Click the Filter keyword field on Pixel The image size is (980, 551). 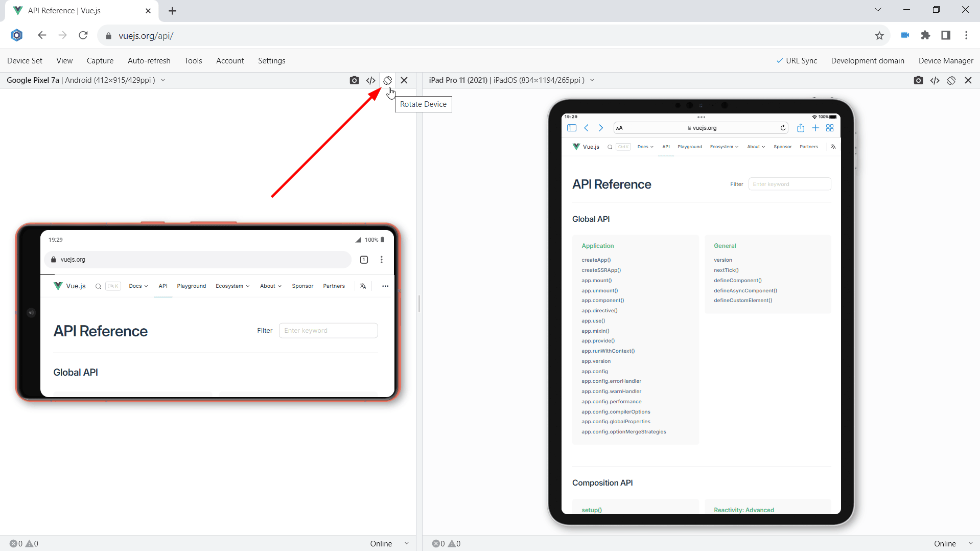[328, 331]
